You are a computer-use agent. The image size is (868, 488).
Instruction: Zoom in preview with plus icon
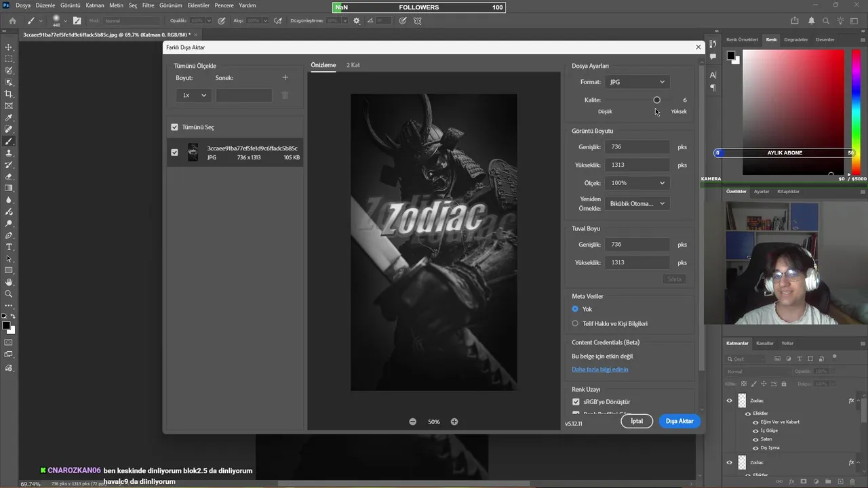coord(454,422)
